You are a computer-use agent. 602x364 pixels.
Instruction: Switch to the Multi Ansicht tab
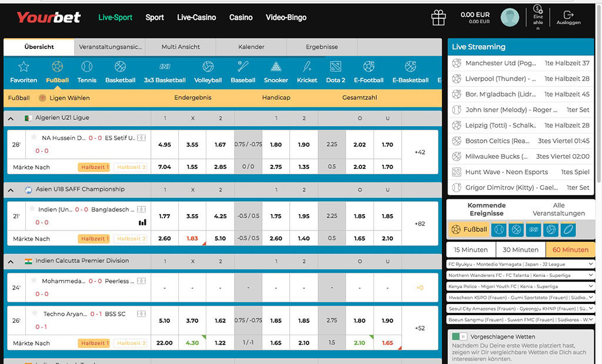pyautogui.click(x=180, y=47)
